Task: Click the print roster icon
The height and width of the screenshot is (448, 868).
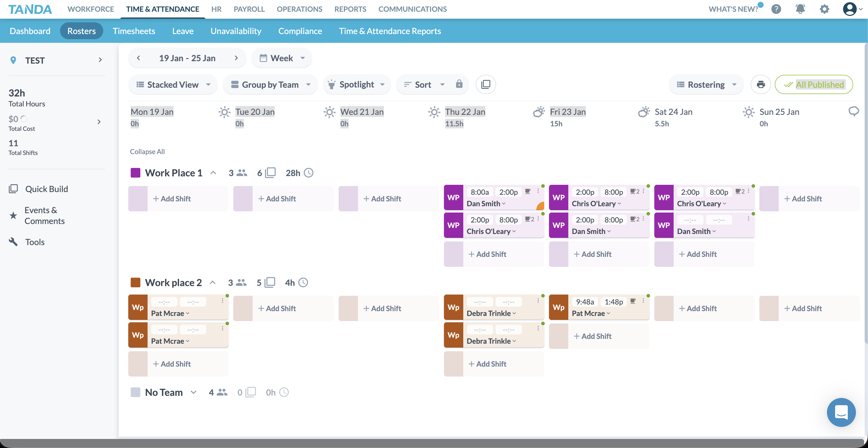Action: [x=761, y=84]
